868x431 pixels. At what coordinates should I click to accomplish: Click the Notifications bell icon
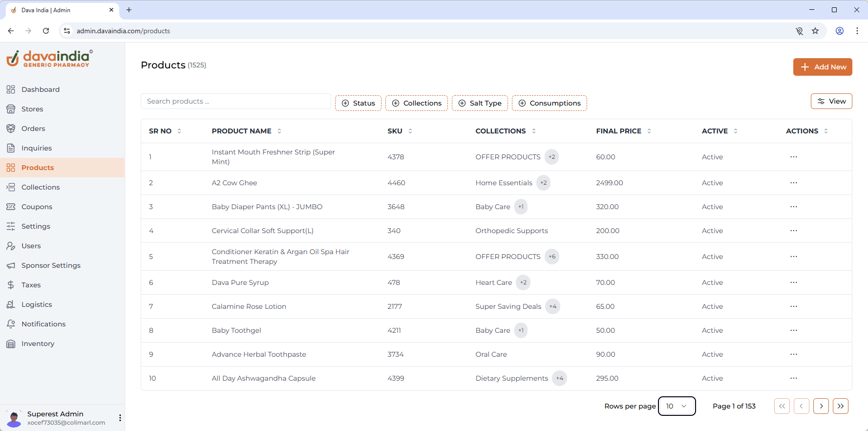point(11,324)
